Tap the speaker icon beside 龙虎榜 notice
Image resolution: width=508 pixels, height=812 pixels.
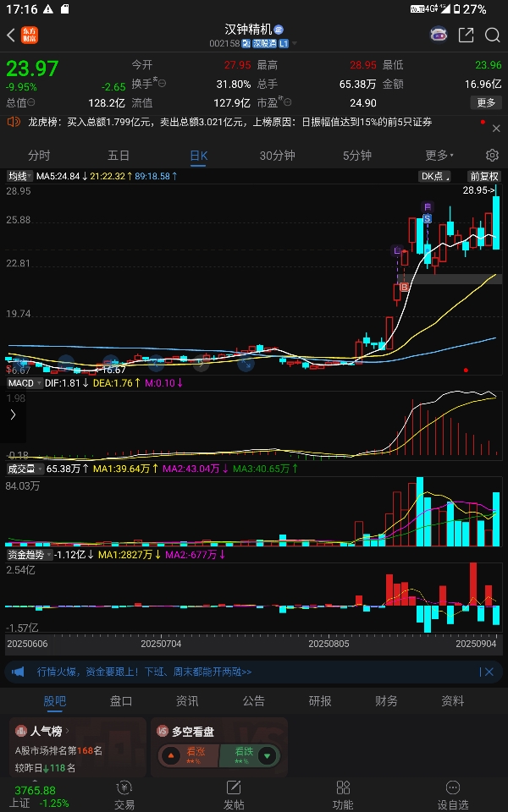pos(14,122)
